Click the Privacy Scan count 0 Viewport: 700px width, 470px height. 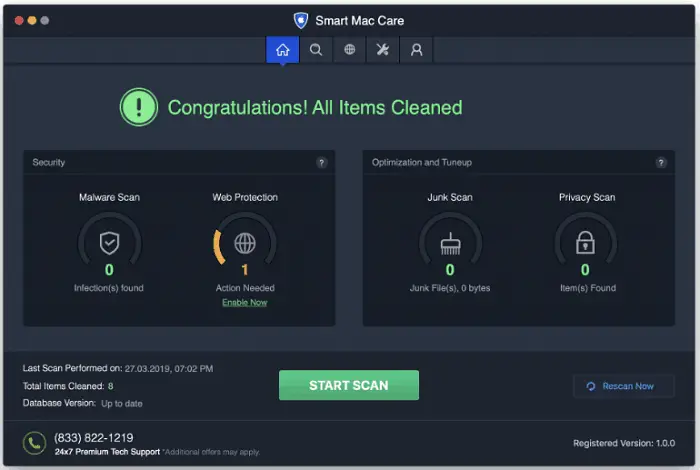tap(585, 270)
